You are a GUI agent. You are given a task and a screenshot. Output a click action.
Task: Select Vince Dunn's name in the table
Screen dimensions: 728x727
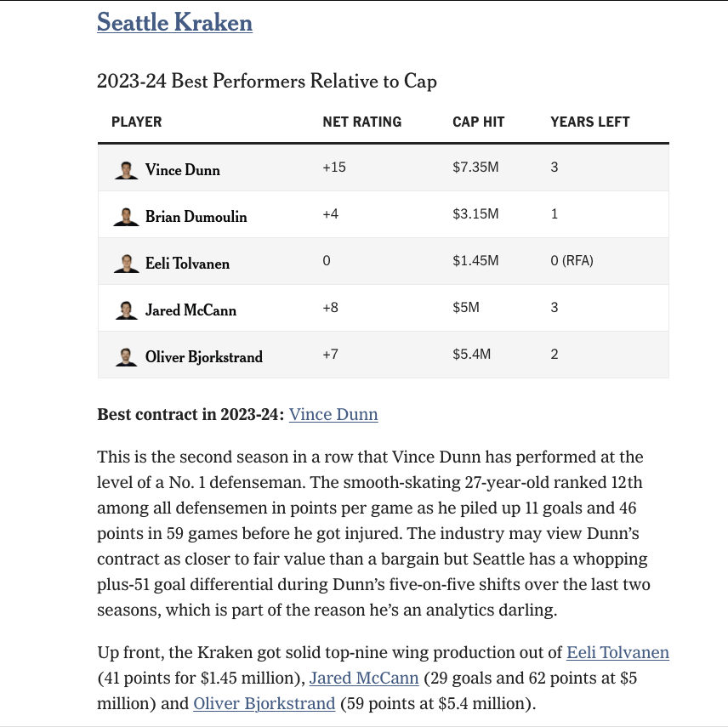(x=183, y=170)
